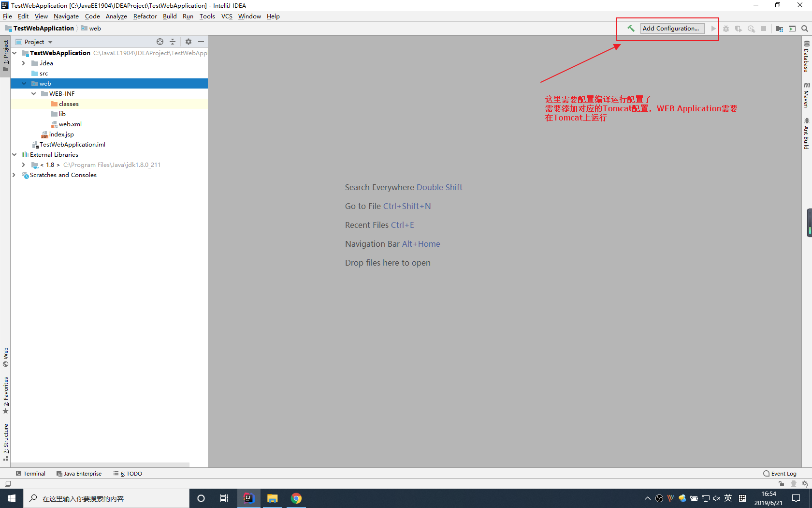This screenshot has width=812, height=508.
Task: Expand Scratches and Consoles
Action: (14, 175)
